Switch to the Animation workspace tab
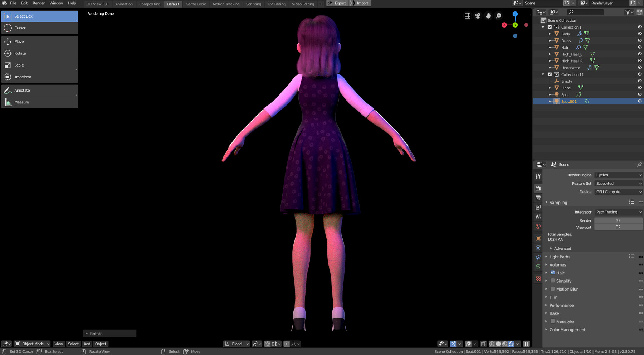The image size is (644, 355). tap(124, 4)
